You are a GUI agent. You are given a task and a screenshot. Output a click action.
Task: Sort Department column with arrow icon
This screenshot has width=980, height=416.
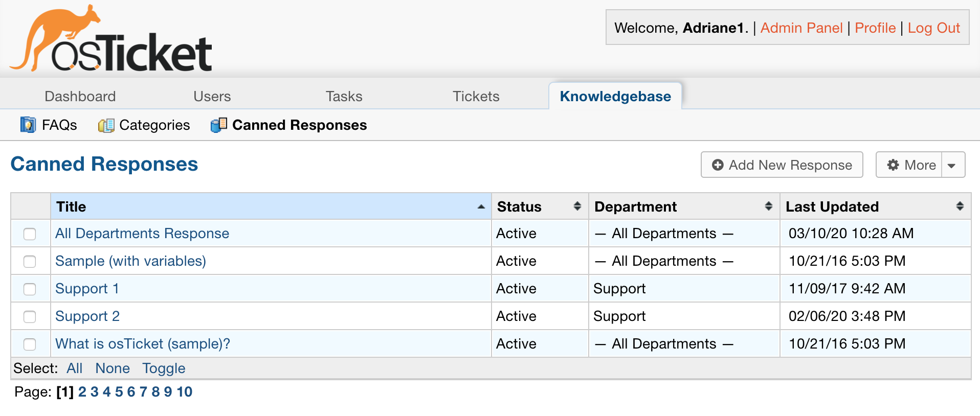[x=768, y=206]
